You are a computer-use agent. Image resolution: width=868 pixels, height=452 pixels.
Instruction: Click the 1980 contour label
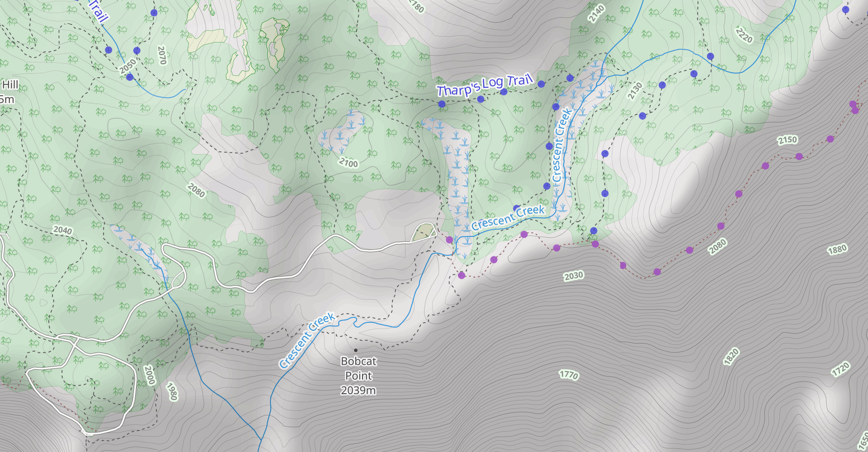point(172,391)
